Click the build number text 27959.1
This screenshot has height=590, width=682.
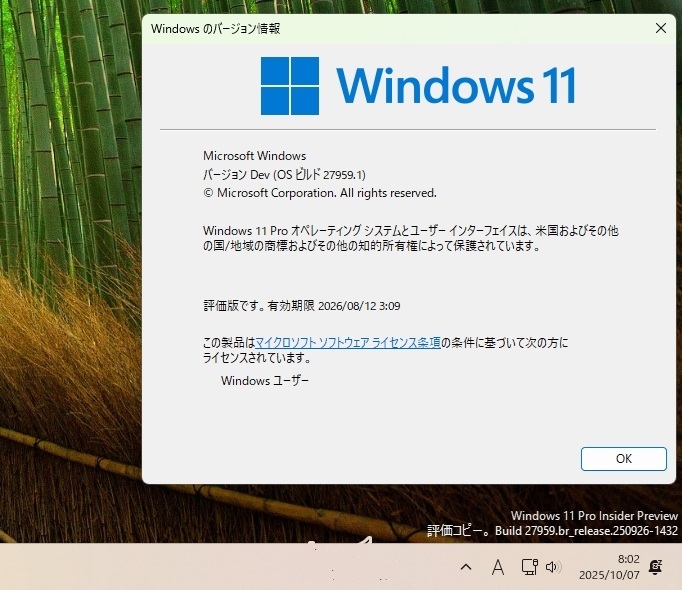pyautogui.click(x=343, y=175)
